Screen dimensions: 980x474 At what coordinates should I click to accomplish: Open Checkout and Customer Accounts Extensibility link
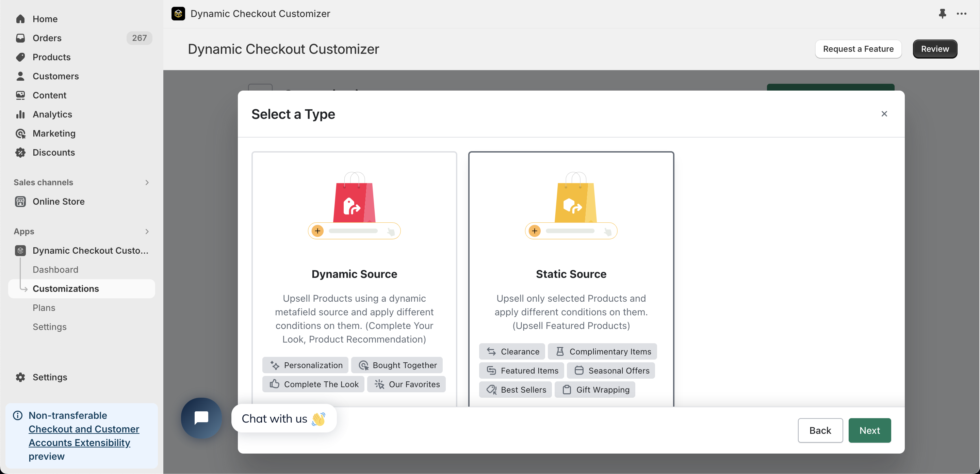click(x=84, y=436)
